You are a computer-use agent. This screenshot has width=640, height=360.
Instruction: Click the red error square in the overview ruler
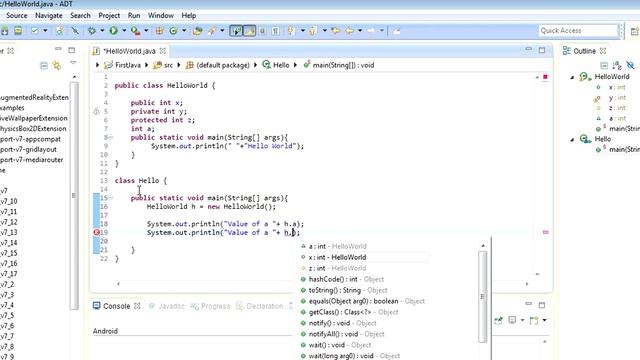click(545, 77)
